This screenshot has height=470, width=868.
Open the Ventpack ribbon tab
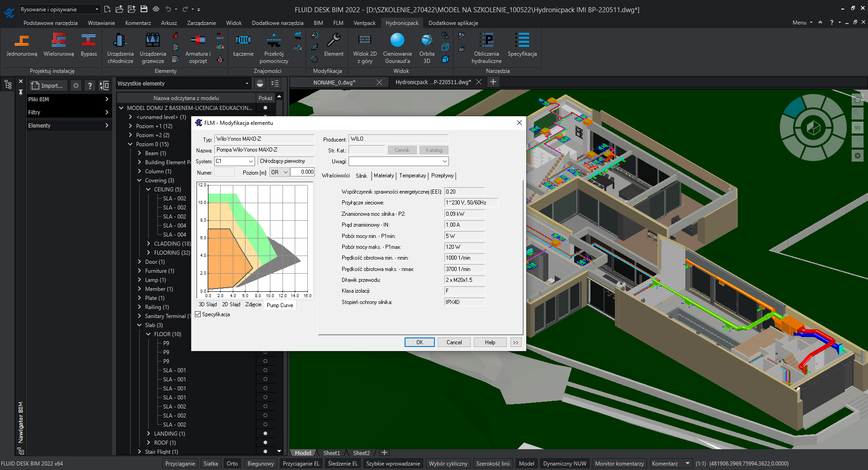pyautogui.click(x=364, y=23)
